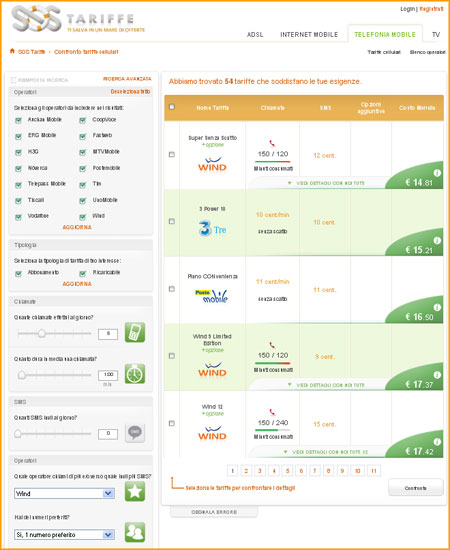Uncheck the Fastweb operator checkbox
This screenshot has width=450, height=550.
[x=83, y=136]
